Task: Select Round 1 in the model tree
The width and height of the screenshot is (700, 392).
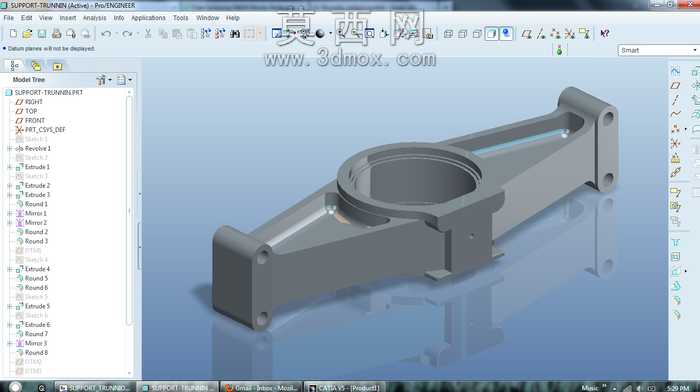Action: pyautogui.click(x=32, y=204)
